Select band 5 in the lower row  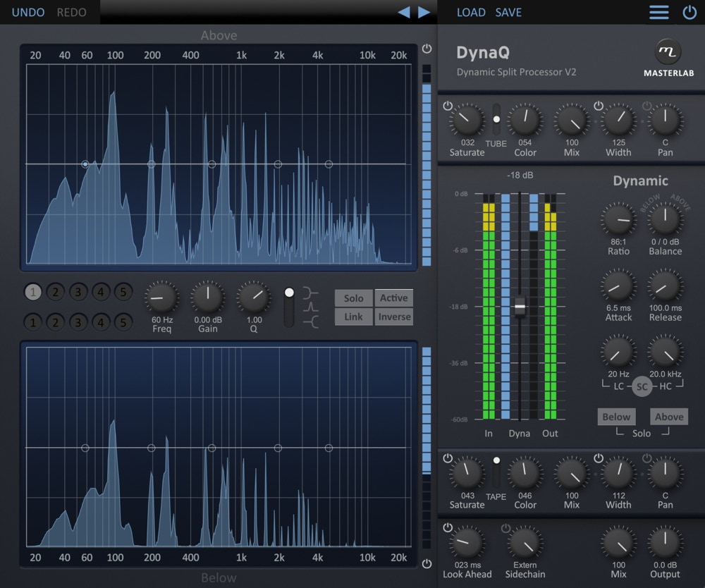[x=123, y=323]
